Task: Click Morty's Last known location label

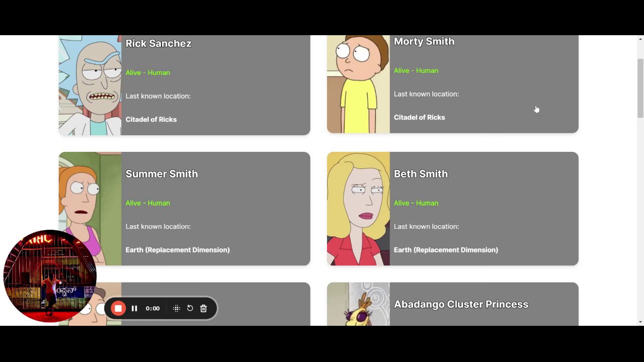Action: pos(426,94)
